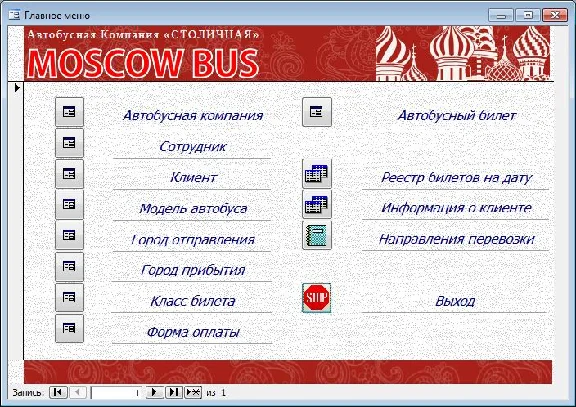The image size is (576, 407).
Task: Open the Информация о клиенте query icon
Action: pos(317,204)
